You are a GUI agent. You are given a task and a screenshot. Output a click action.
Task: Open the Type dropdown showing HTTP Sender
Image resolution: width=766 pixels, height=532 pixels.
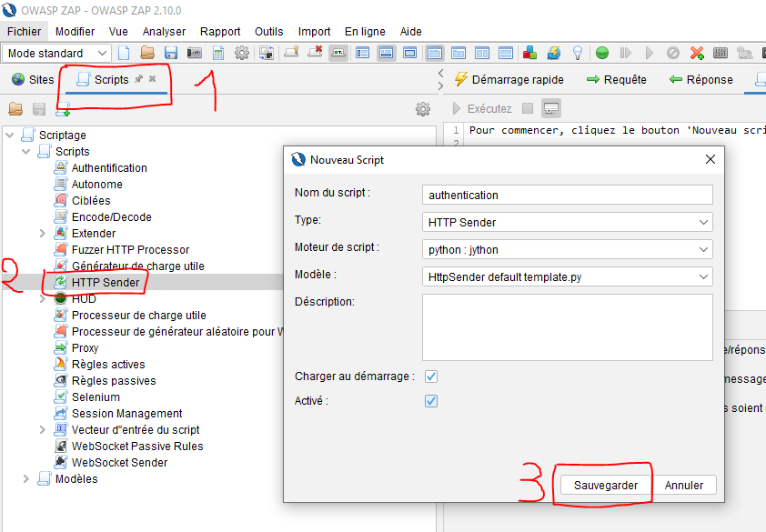tap(566, 222)
